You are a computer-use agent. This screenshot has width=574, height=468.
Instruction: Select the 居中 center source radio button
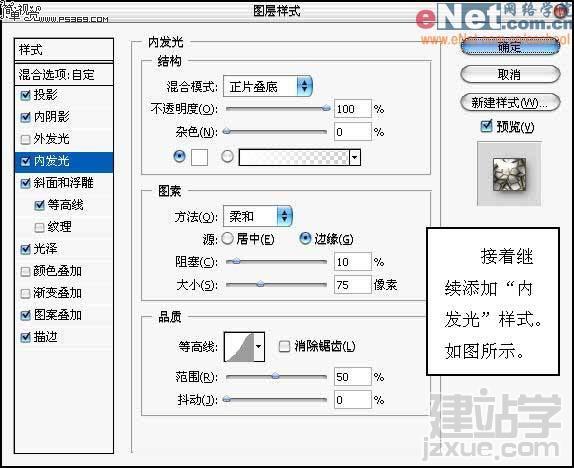tap(228, 239)
